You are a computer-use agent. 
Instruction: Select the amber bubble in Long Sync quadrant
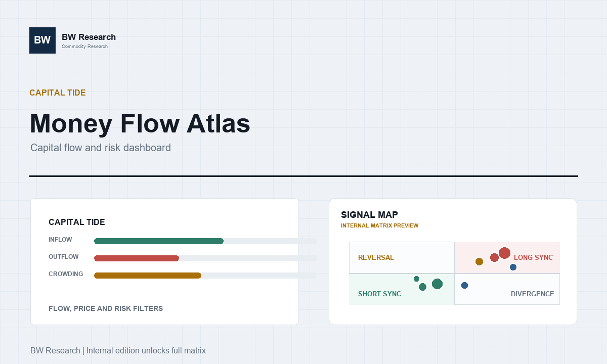[479, 261]
